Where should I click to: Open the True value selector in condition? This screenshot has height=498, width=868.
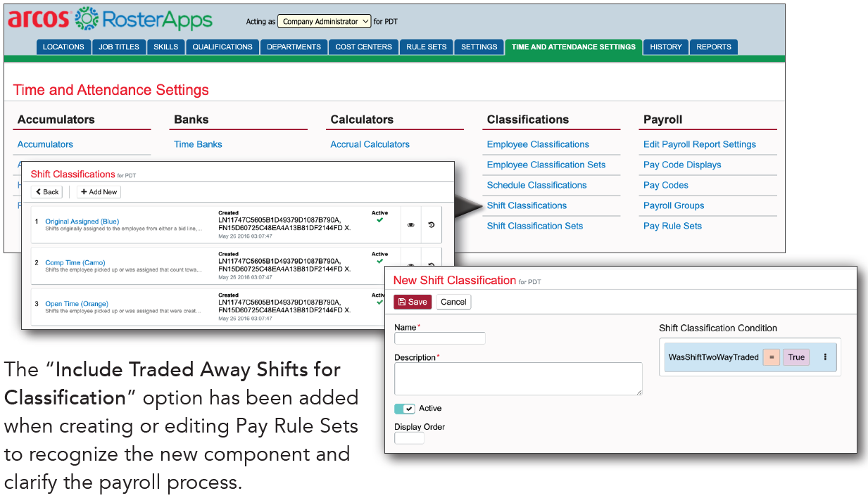[x=796, y=357]
